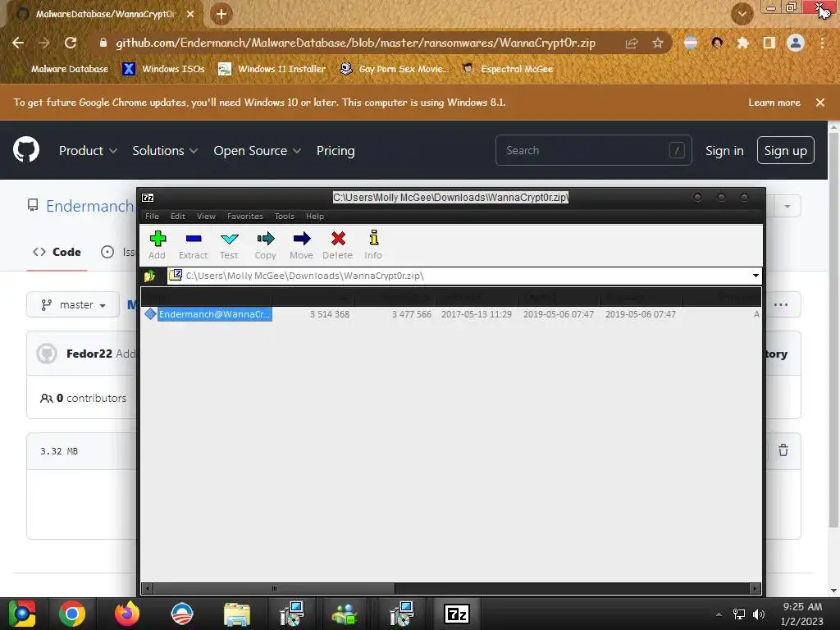Screen dimensions: 840x630
Task: Open the Edit menu in 7-Zip
Action: coord(178,217)
